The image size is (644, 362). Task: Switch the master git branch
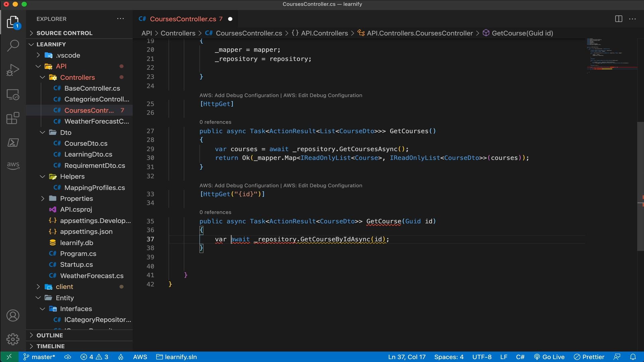point(39,357)
